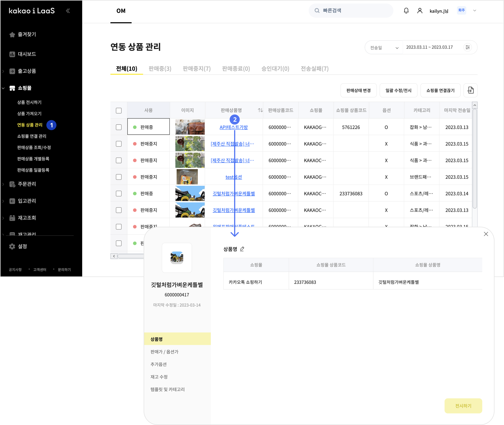Check the API테스트가방 row checkbox
Screen dimensions: 504x425
pyautogui.click(x=119, y=127)
